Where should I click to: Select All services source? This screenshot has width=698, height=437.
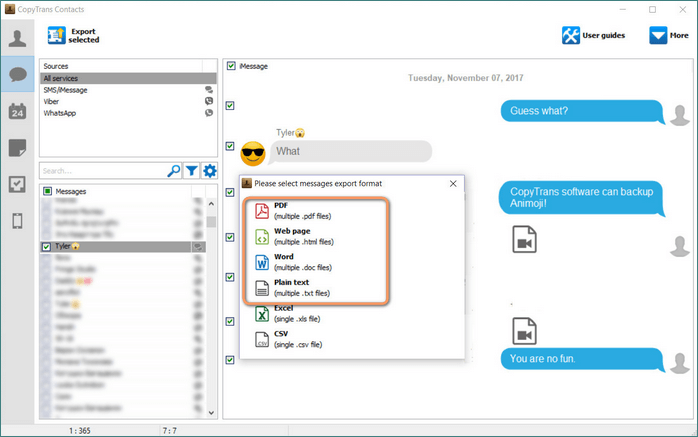tap(128, 78)
